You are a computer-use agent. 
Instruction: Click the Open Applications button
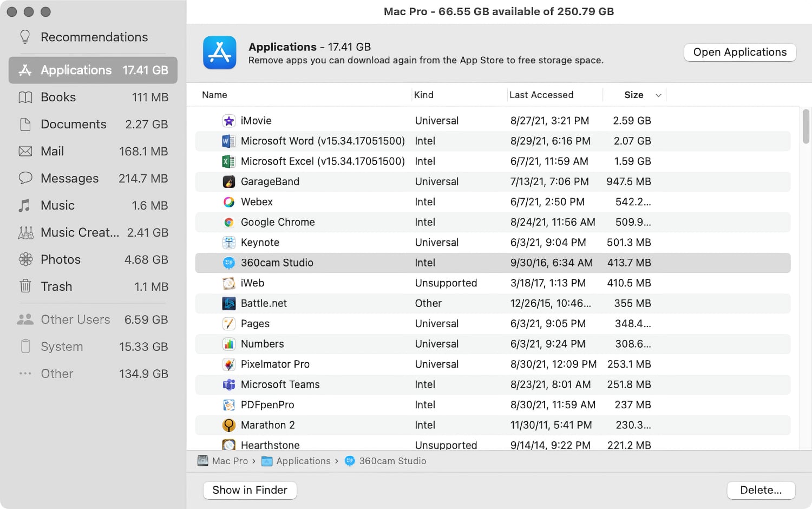[739, 52]
